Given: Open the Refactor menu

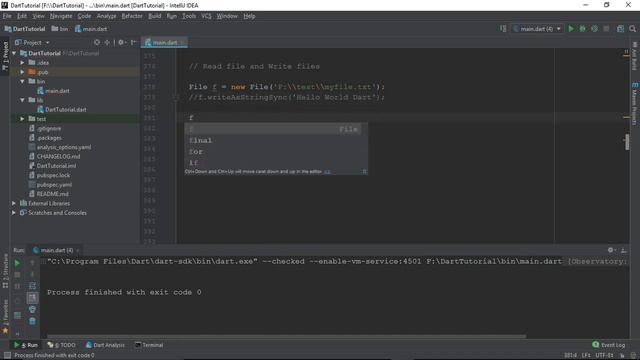Looking at the screenshot, I should click(x=132, y=16).
